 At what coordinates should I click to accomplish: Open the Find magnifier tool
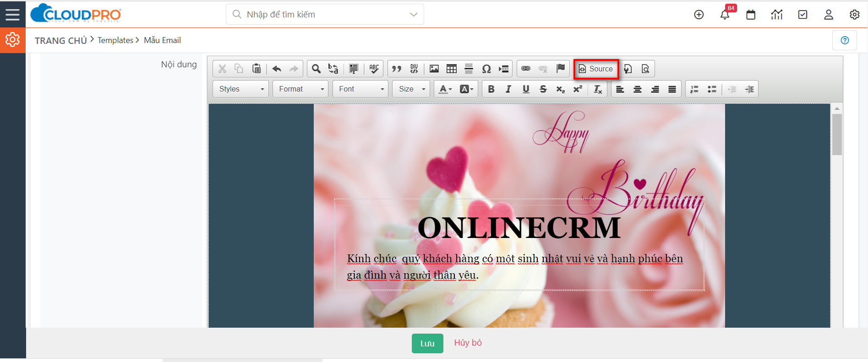point(316,69)
